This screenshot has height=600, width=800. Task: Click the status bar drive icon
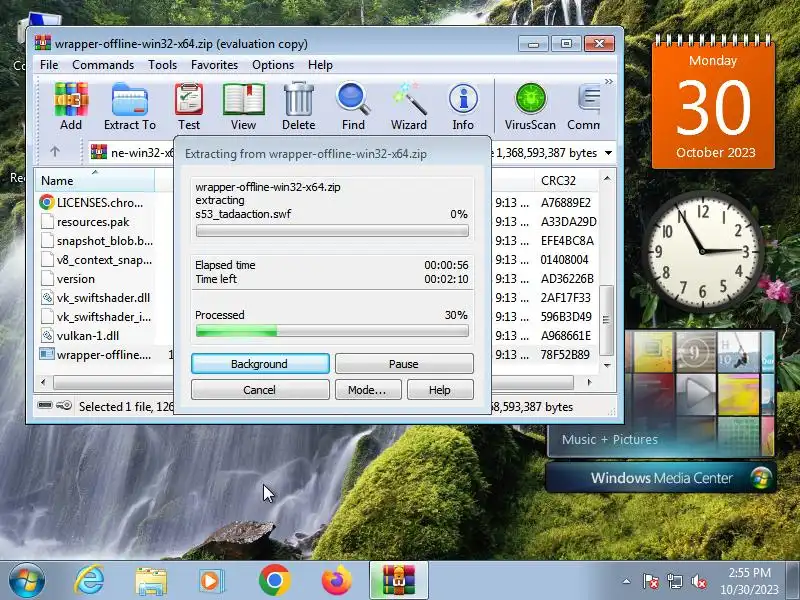[x=45, y=406]
